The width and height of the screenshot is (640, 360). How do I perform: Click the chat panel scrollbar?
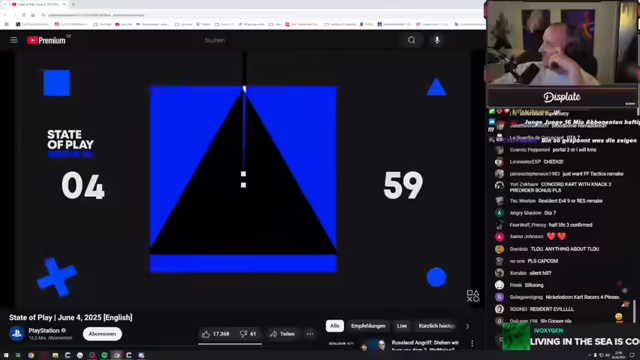(635, 311)
